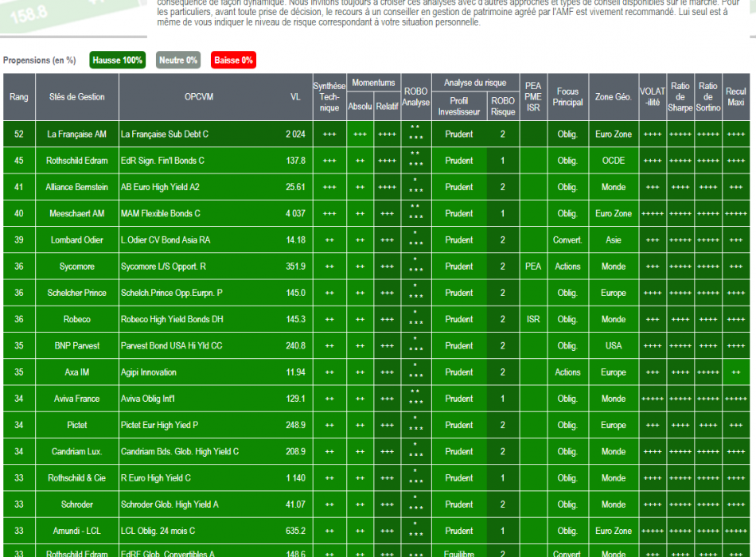The height and width of the screenshot is (557, 756).
Task: Click the rank 52 cell
Action: click(19, 134)
